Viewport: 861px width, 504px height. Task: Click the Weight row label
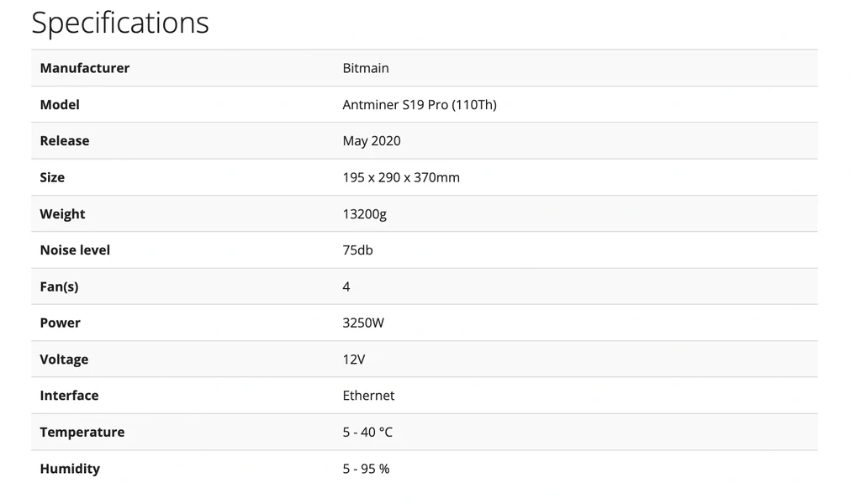[x=62, y=214]
